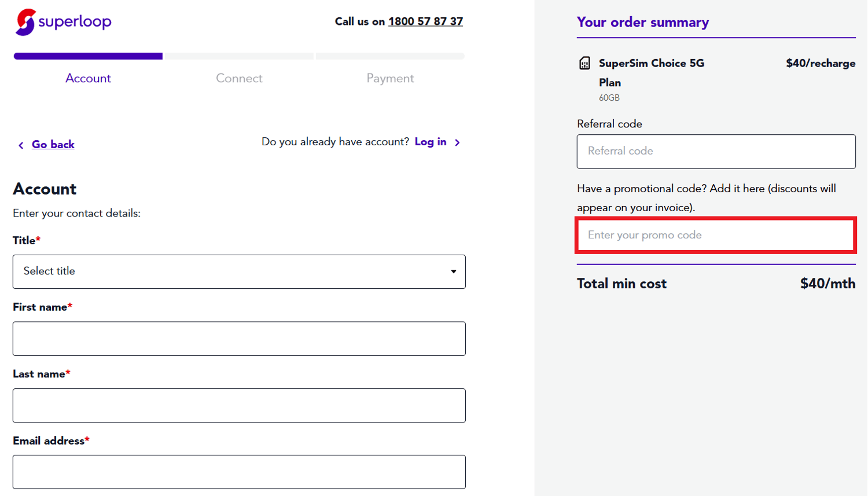Call the 1800 57 87 37 phone link

click(x=425, y=21)
